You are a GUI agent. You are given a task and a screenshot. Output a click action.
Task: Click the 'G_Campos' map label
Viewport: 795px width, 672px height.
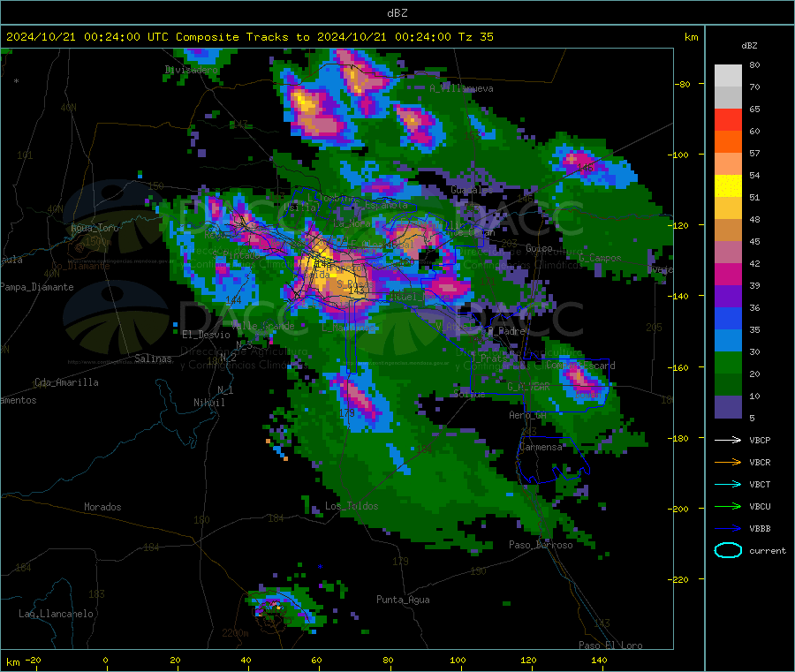click(x=600, y=258)
